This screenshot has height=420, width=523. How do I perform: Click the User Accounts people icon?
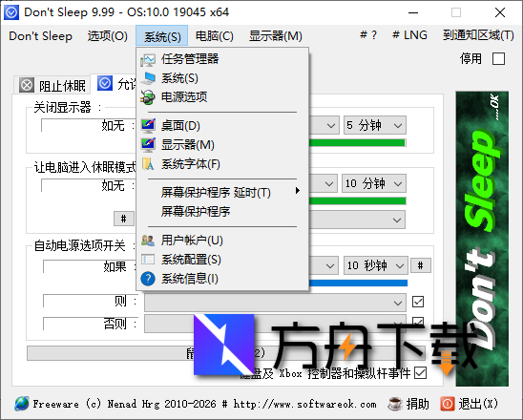click(x=148, y=241)
